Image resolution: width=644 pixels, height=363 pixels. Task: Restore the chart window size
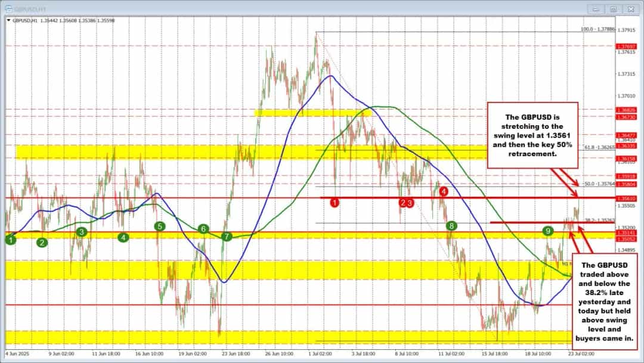click(x=612, y=8)
